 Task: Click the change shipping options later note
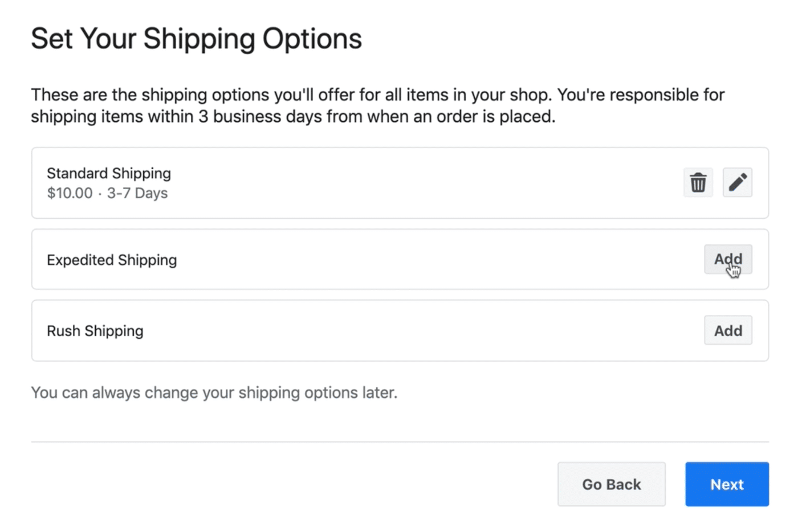click(214, 392)
